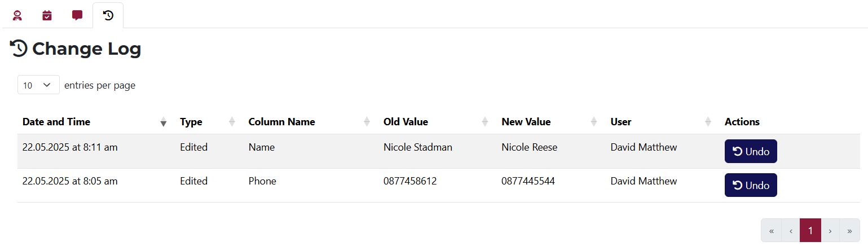Select the active history clock tab
The width and height of the screenshot is (868, 246).
coord(108,16)
